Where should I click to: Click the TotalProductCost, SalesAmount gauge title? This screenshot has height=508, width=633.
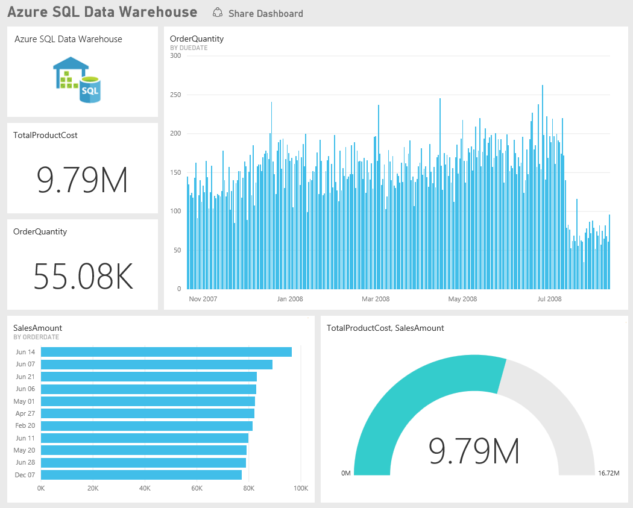[385, 328]
